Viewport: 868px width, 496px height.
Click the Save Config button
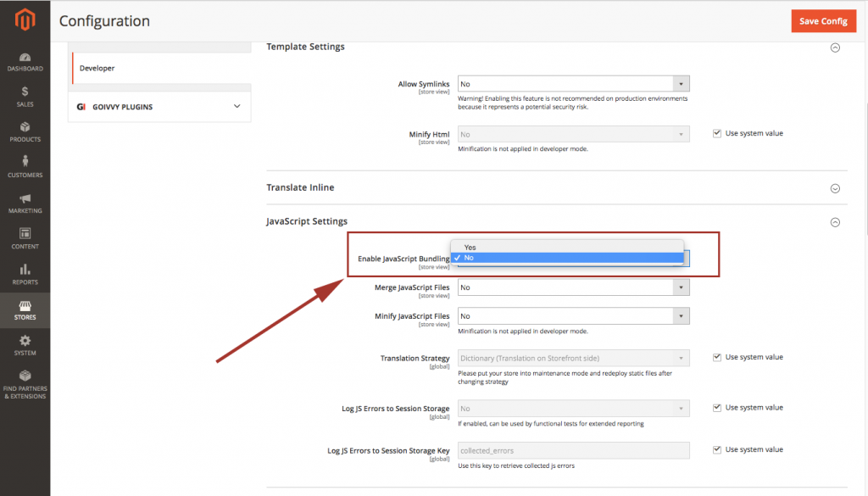pos(823,21)
